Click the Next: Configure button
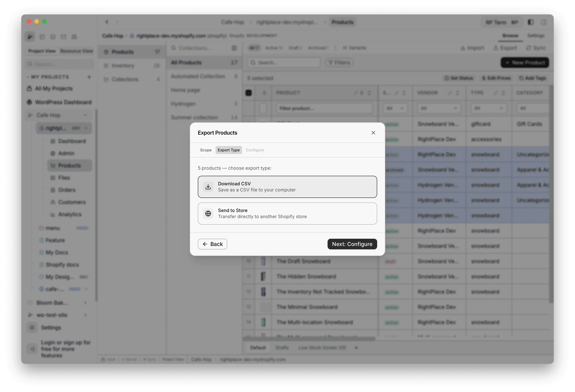 (352, 244)
